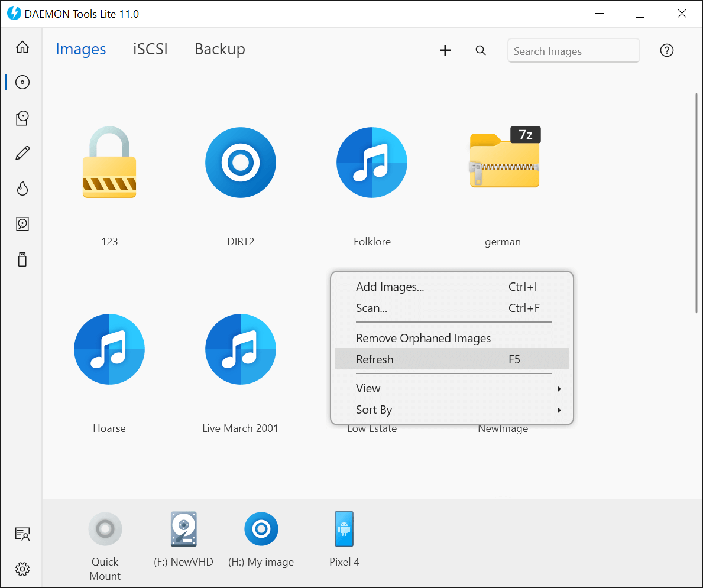703x588 pixels.
Task: Select the USB sidebar icon
Action: click(22, 259)
